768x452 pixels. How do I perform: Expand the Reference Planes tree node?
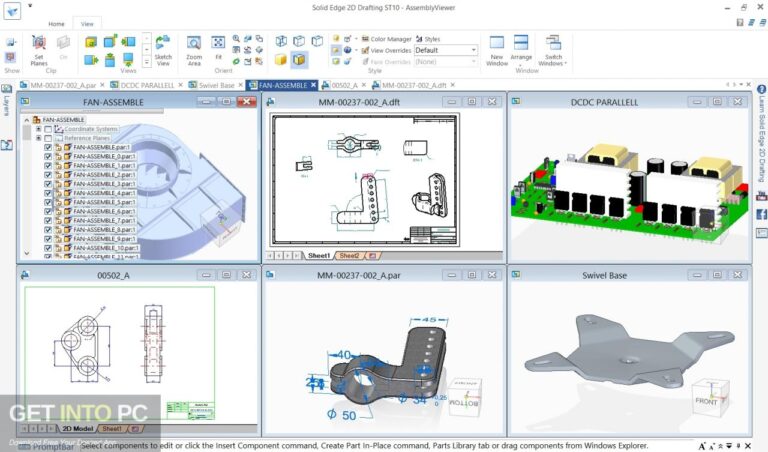(38, 138)
